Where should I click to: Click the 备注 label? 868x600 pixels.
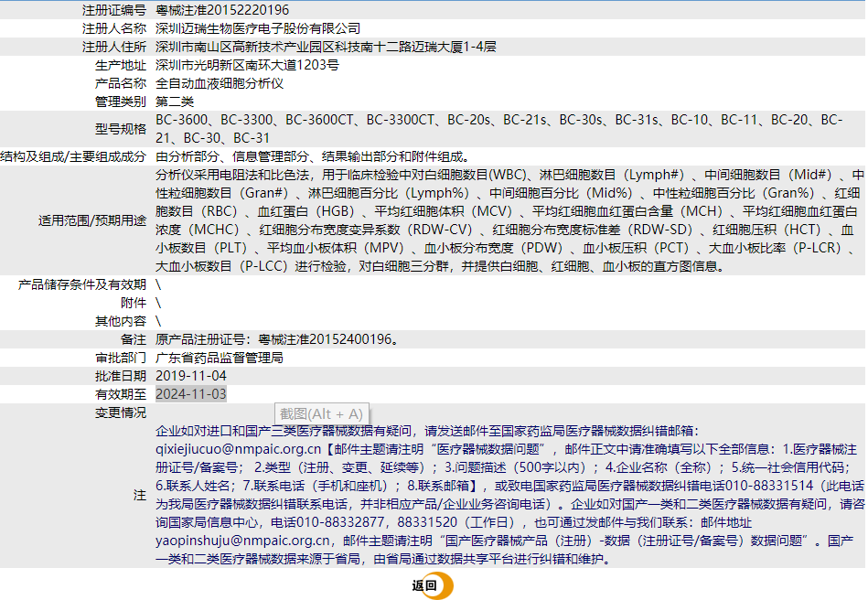point(134,339)
